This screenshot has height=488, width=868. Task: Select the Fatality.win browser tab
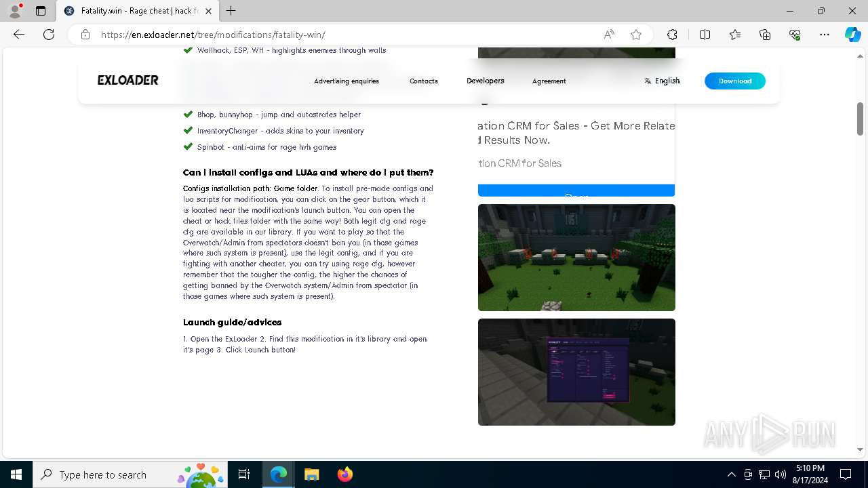[138, 11]
